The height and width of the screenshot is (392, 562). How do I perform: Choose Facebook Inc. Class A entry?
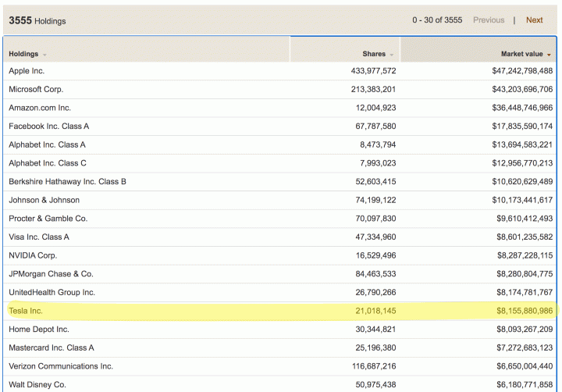[x=49, y=127]
